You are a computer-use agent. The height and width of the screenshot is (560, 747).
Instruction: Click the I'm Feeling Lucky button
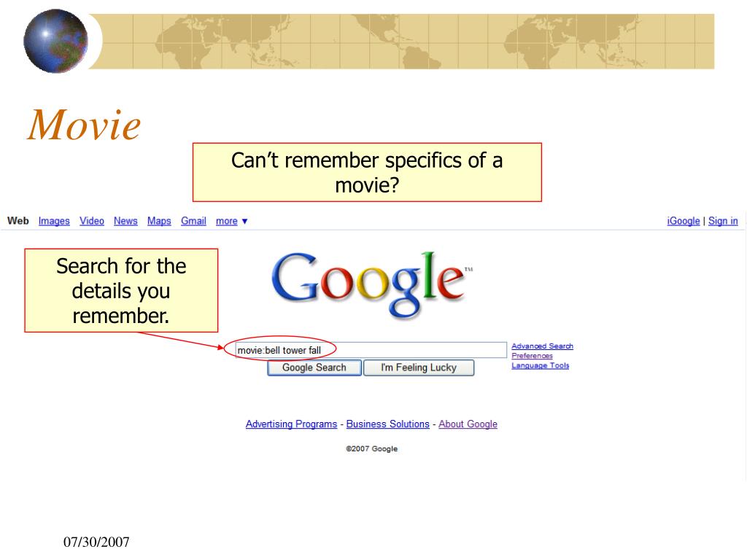(419, 367)
